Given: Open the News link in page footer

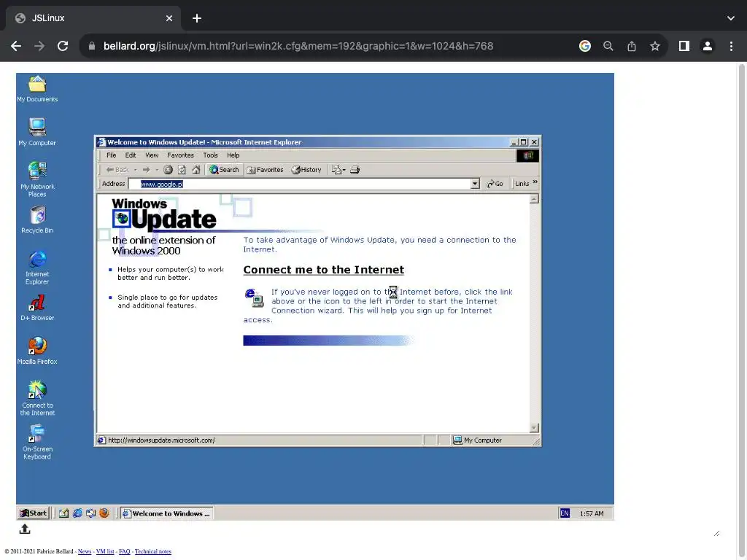Looking at the screenshot, I should click(85, 551).
